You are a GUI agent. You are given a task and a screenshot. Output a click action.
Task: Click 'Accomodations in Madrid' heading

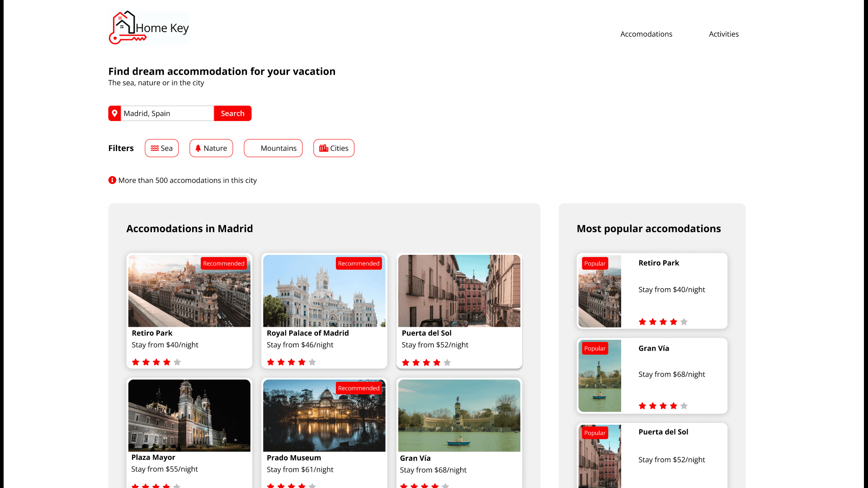tap(190, 229)
